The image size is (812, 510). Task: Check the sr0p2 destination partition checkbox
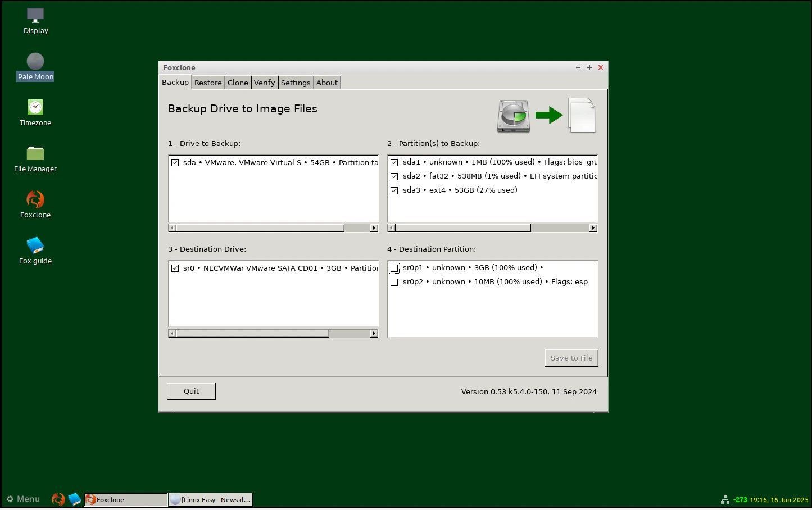394,282
